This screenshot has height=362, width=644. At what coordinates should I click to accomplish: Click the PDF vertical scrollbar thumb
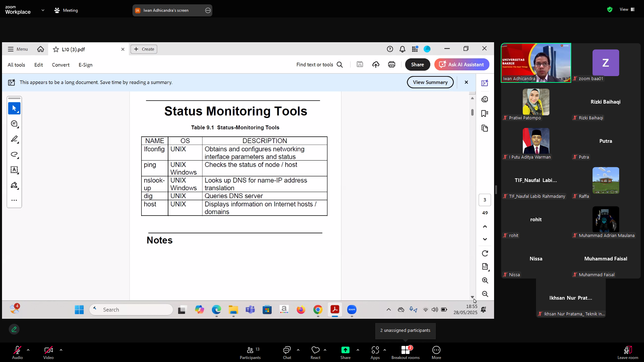(x=472, y=112)
